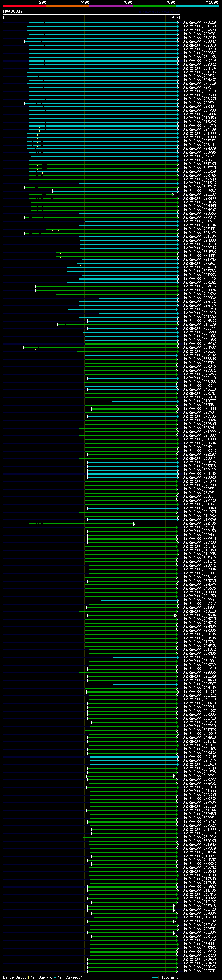
Task: Open hit UniRef100_Q53P96
Action: [199, 152]
